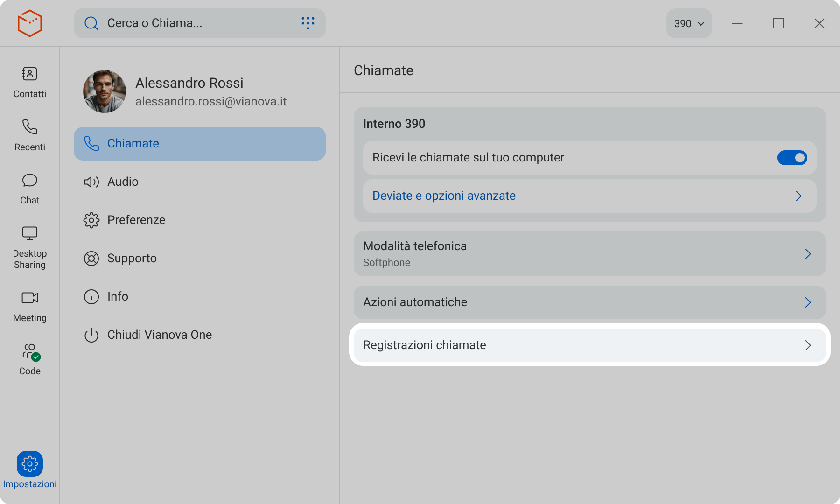
Task: Open the Chat sidebar icon
Action: click(29, 181)
